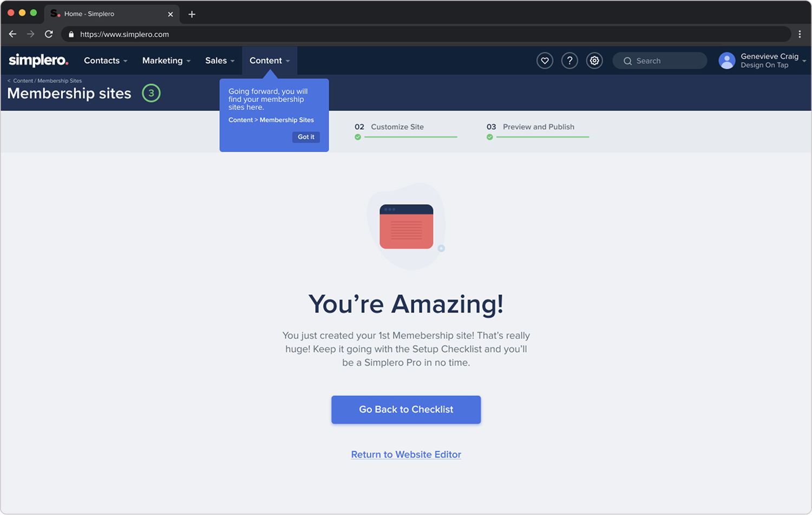Image resolution: width=812 pixels, height=515 pixels.
Task: Click the tooltip text Content > Membership Sites
Action: pyautogui.click(x=271, y=120)
